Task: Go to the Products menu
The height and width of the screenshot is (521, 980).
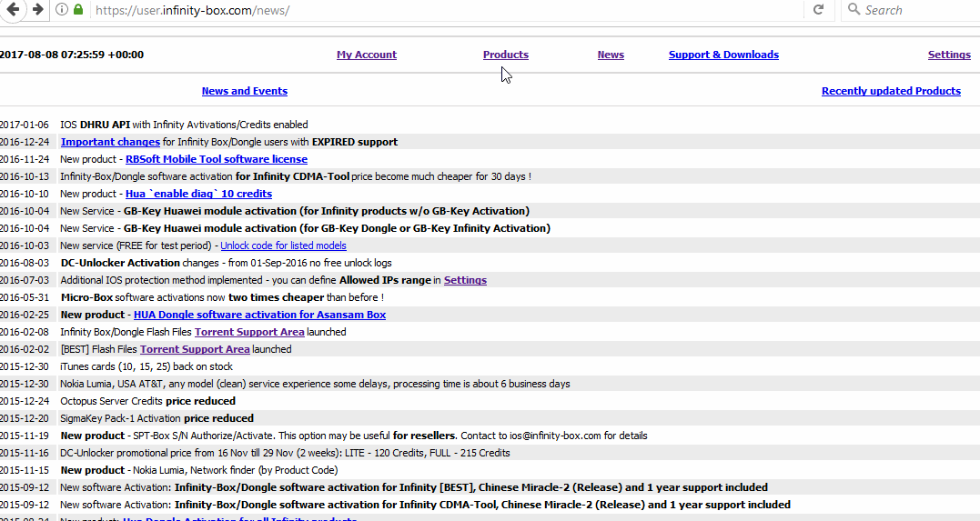Action: click(x=505, y=55)
